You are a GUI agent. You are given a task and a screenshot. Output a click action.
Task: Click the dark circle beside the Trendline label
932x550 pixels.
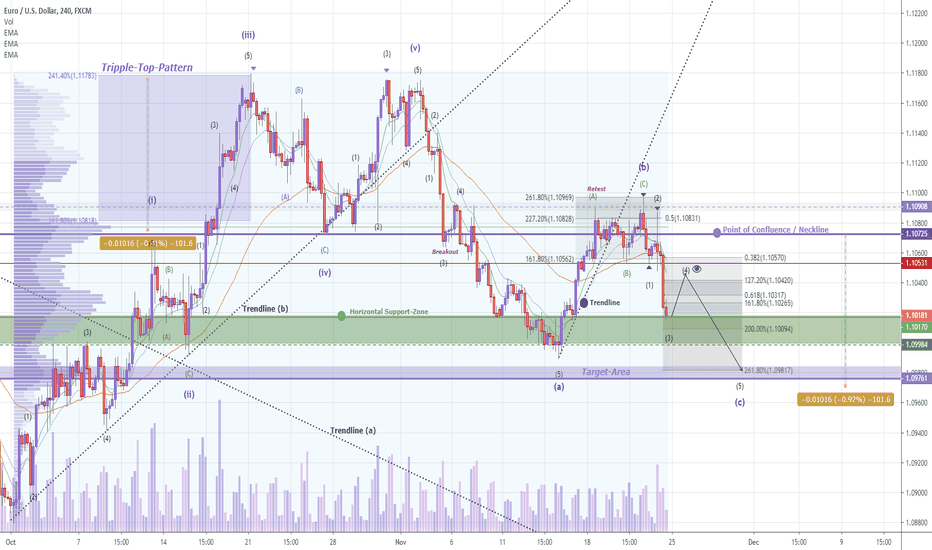(x=584, y=302)
